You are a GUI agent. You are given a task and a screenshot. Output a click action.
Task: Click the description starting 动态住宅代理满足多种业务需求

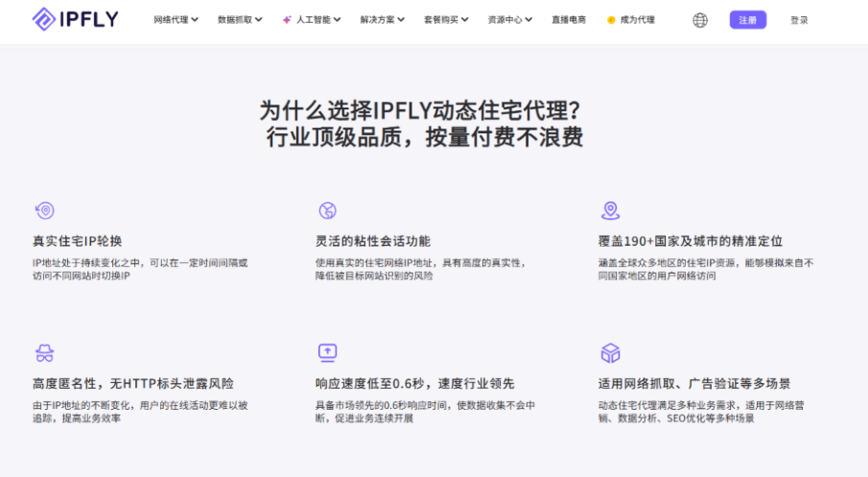pos(701,412)
